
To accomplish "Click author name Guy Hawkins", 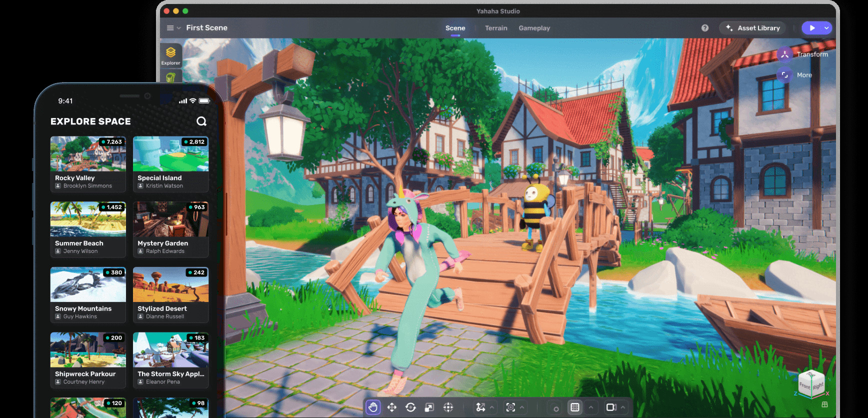I will [x=80, y=316].
